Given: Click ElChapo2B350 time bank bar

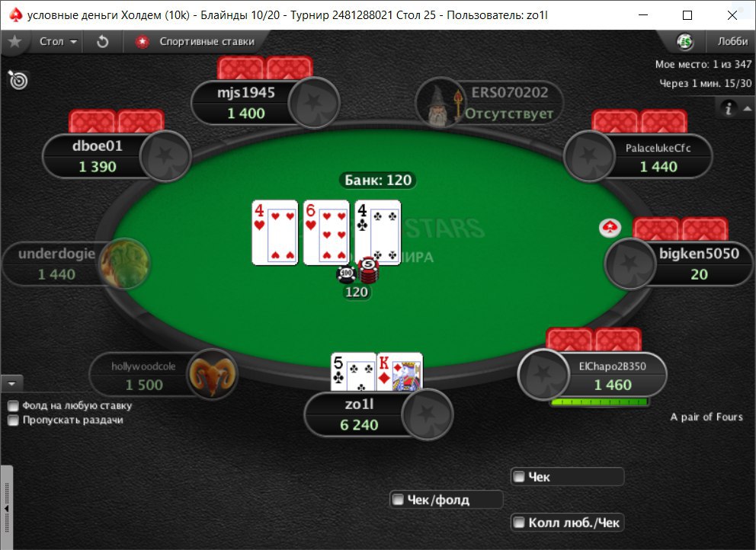Looking at the screenshot, I should [x=599, y=402].
